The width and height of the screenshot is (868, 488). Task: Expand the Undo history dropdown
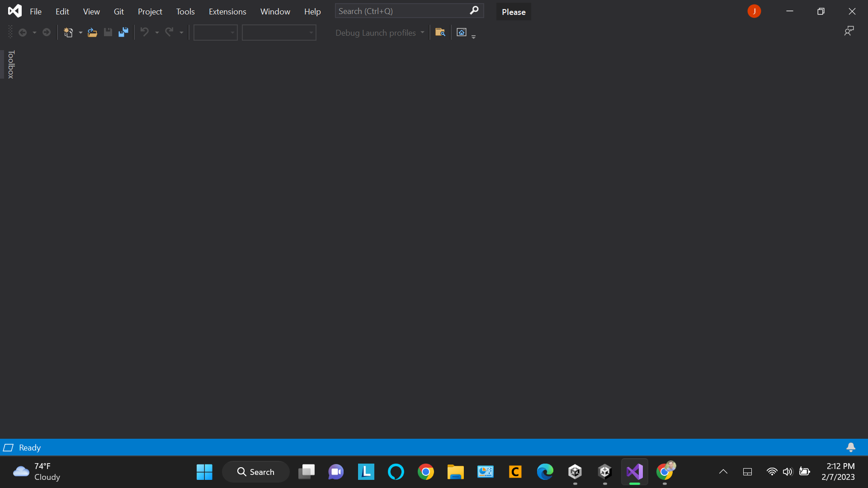pos(157,32)
